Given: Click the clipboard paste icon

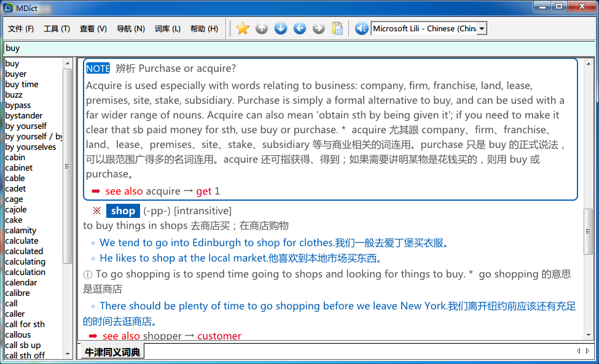Looking at the screenshot, I should 337,28.
